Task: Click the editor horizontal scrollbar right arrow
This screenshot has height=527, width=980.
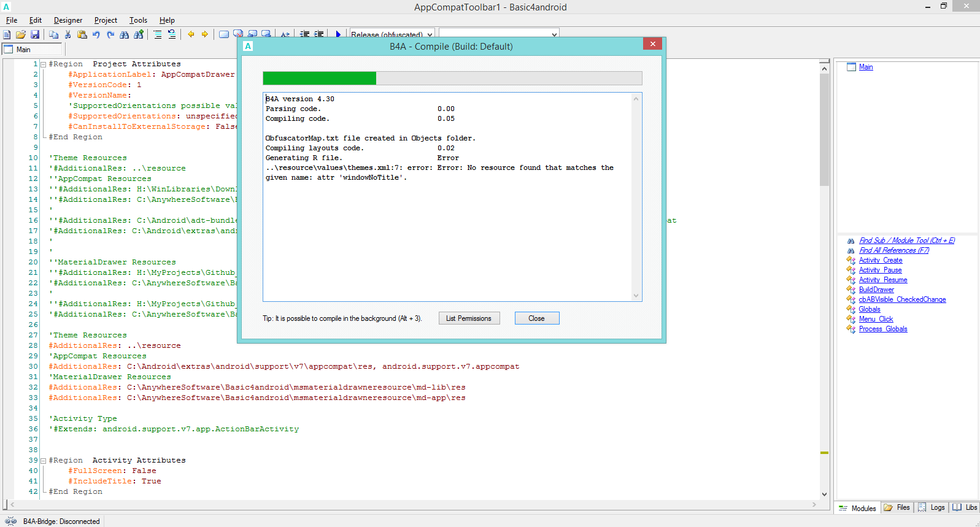Action: point(814,504)
